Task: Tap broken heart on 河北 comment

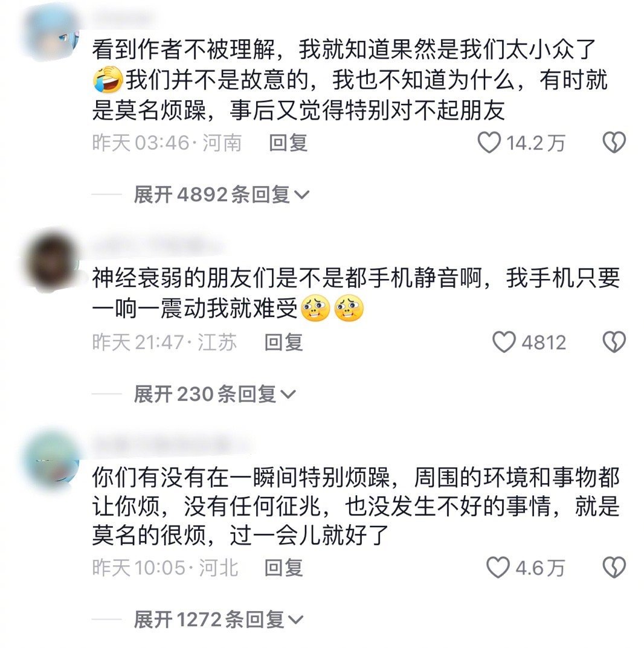Action: [x=614, y=568]
